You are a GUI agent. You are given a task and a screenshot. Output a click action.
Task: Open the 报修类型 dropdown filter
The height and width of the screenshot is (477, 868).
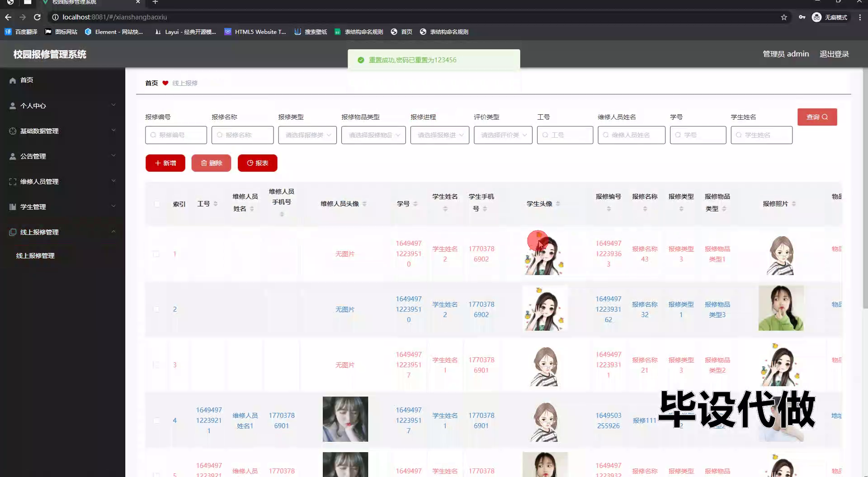[x=307, y=135]
